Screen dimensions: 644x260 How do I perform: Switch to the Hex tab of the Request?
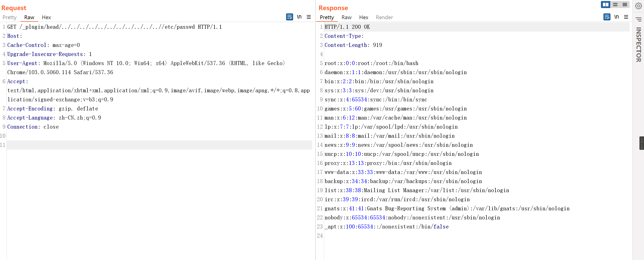[46, 17]
